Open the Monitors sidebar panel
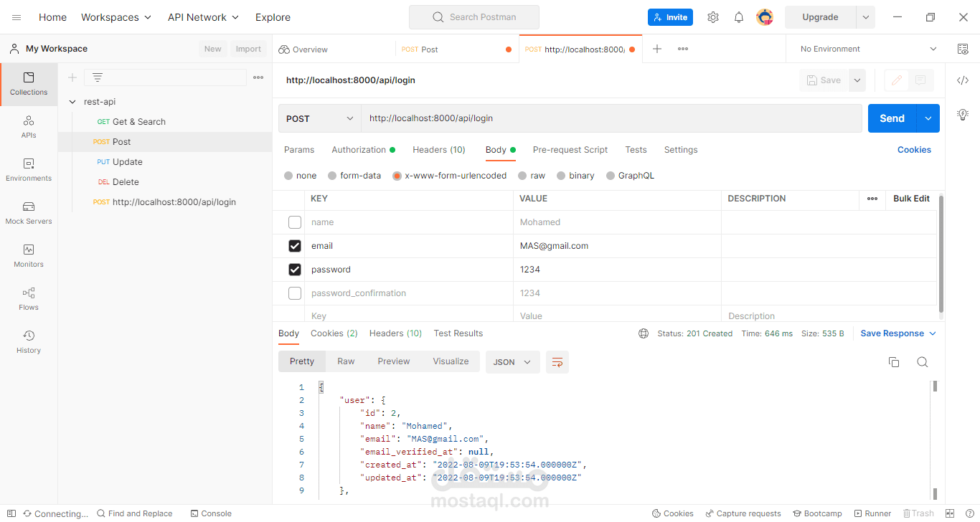 tap(29, 255)
